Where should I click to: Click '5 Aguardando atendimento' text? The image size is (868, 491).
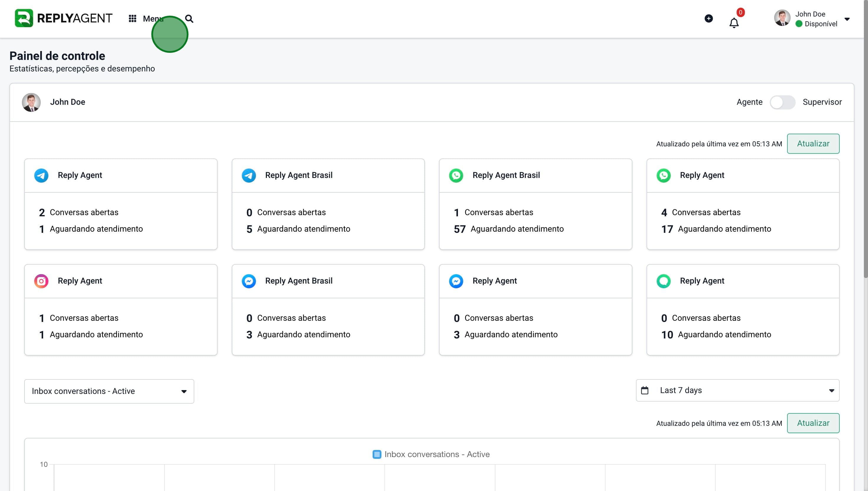pyautogui.click(x=298, y=229)
